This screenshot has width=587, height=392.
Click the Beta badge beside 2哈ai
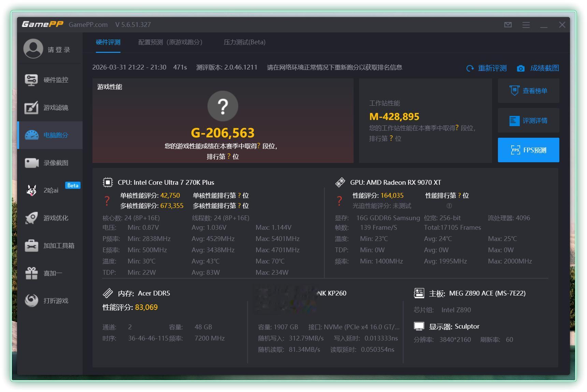click(x=73, y=185)
